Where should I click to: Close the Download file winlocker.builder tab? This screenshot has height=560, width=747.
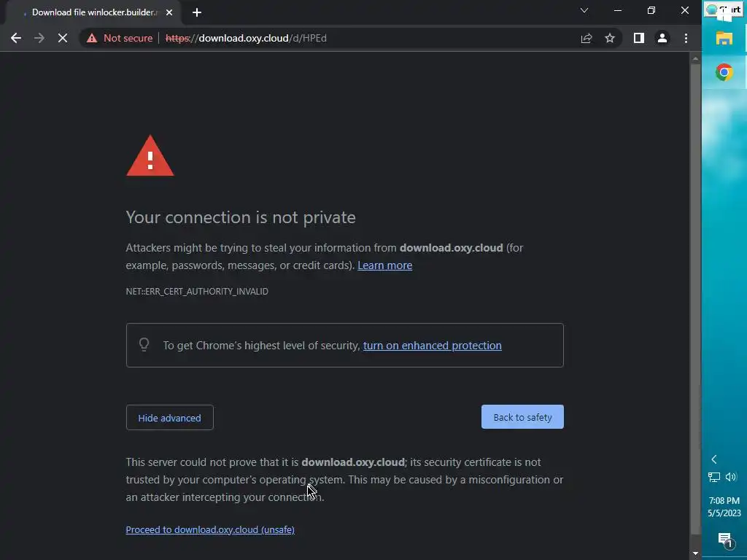click(x=169, y=12)
